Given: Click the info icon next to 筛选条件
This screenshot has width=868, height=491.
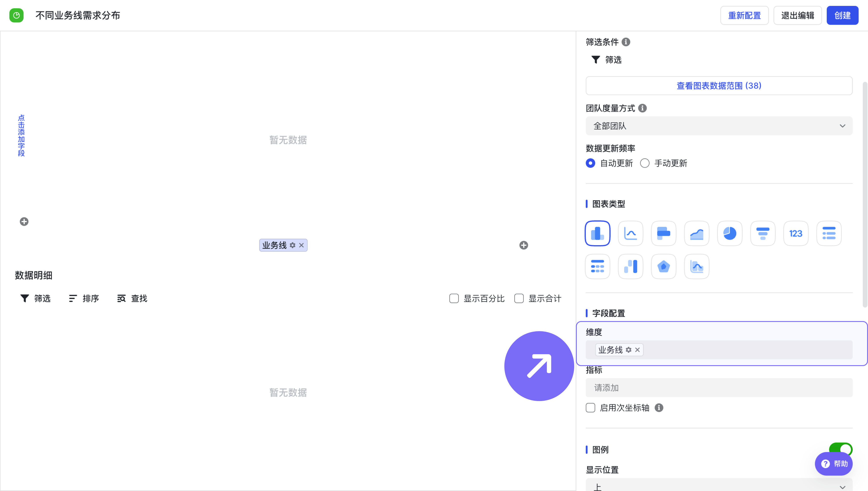Looking at the screenshot, I should point(626,42).
